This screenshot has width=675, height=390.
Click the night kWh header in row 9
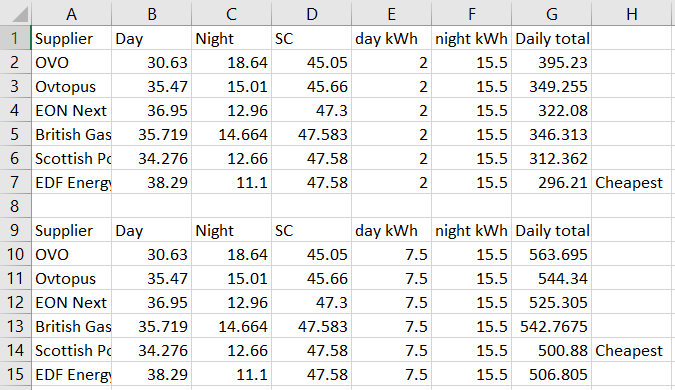471,230
